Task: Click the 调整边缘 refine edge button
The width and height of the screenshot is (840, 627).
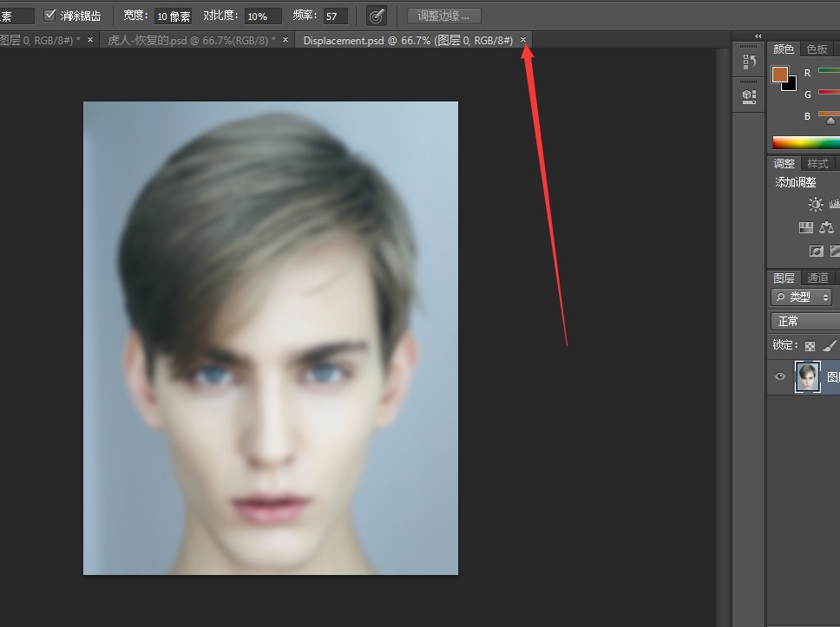Action: click(x=443, y=16)
